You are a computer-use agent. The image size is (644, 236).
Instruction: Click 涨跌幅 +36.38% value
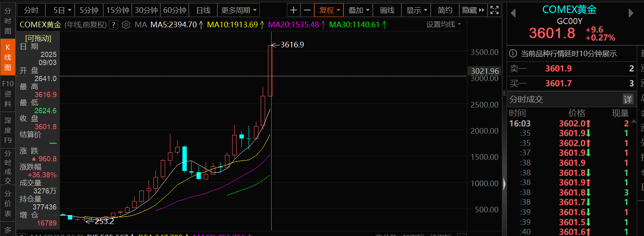point(42,175)
